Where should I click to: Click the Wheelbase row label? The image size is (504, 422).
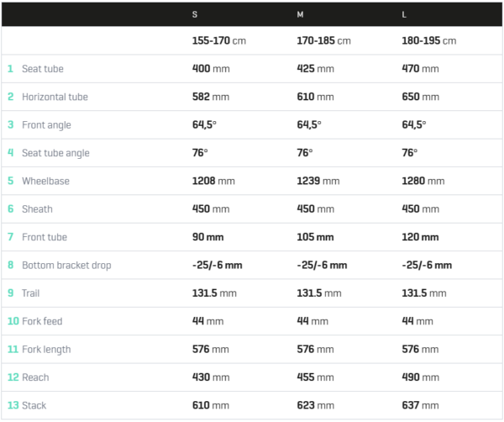45,181
